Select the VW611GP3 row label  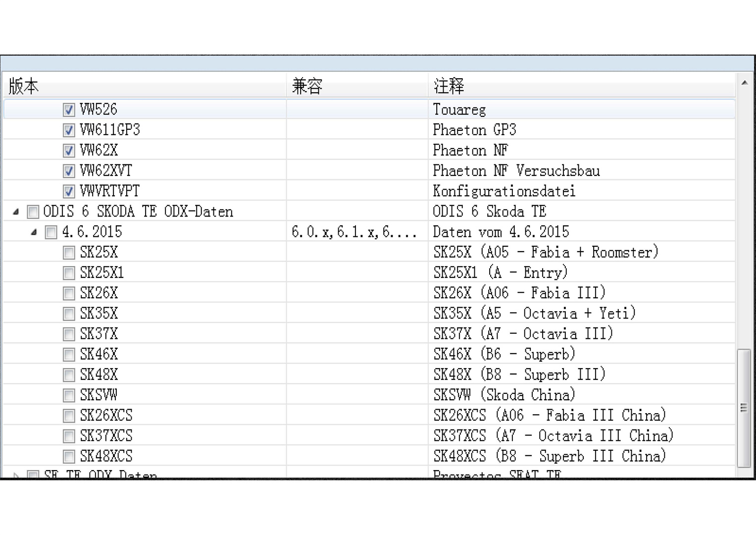pos(110,130)
